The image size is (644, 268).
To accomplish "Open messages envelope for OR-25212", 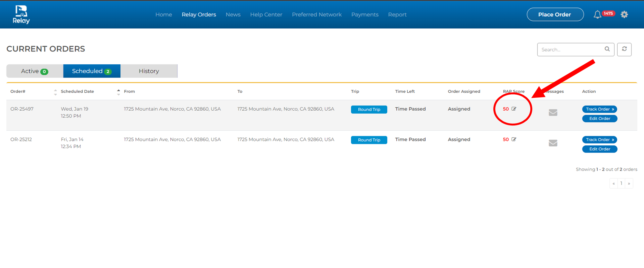I will point(553,143).
